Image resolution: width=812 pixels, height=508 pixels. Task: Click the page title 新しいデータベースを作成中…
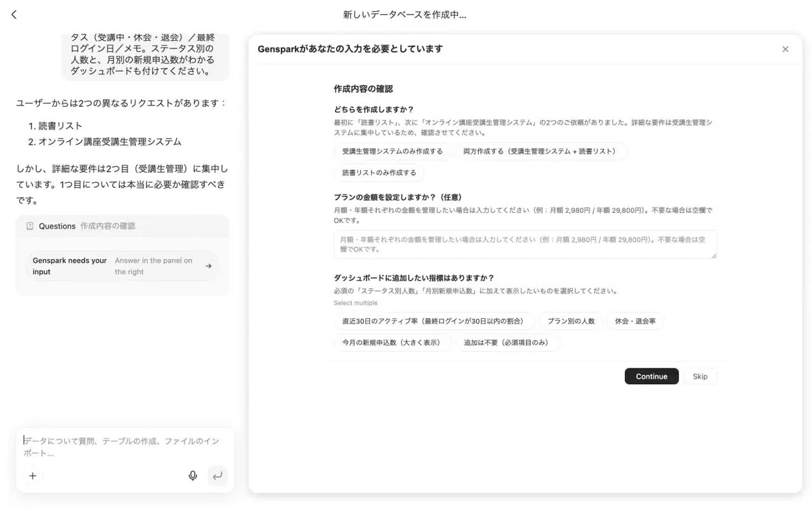pyautogui.click(x=405, y=15)
